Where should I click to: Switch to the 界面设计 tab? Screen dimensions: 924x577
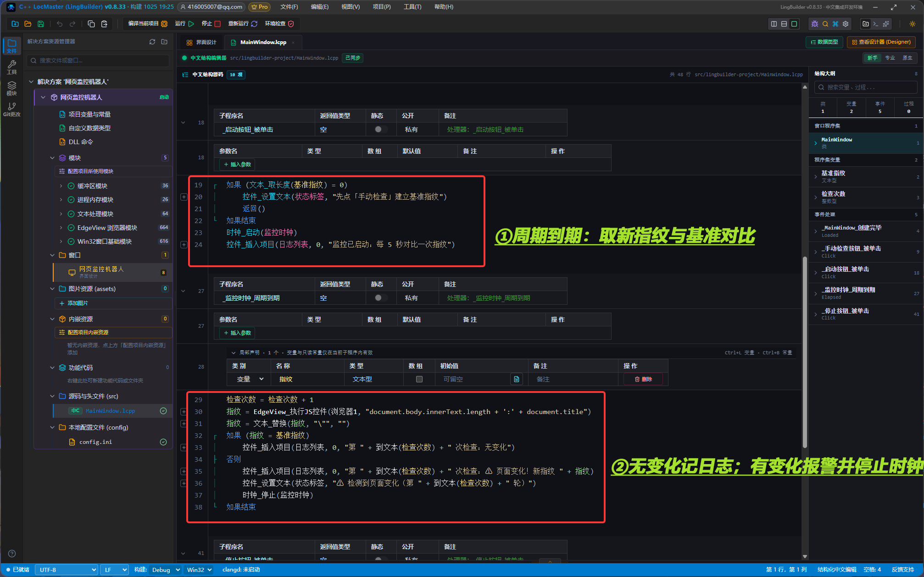[x=201, y=42]
